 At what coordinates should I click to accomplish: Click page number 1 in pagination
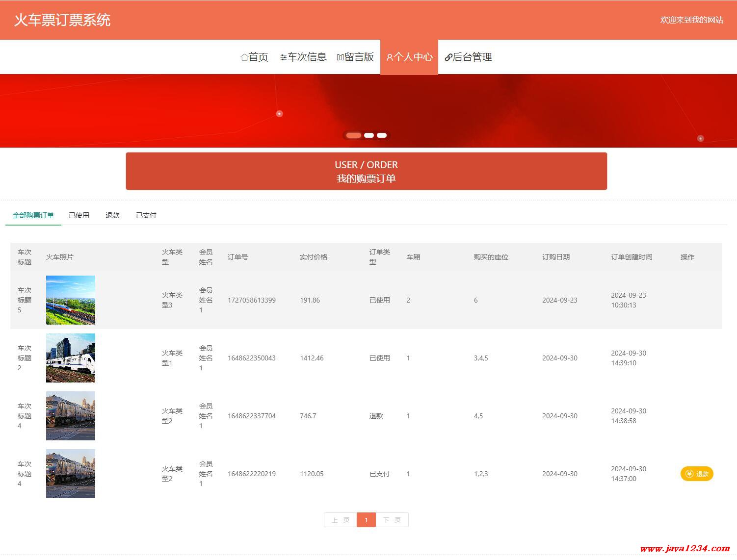pos(366,520)
